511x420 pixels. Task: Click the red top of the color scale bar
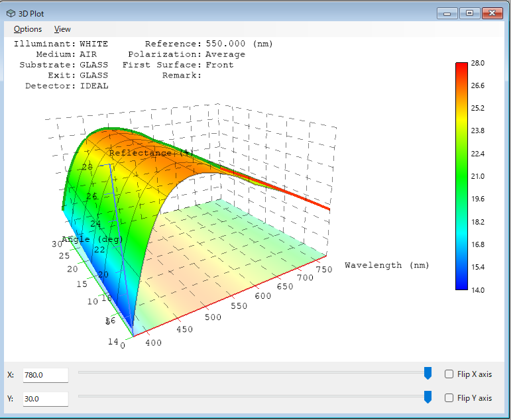click(461, 67)
